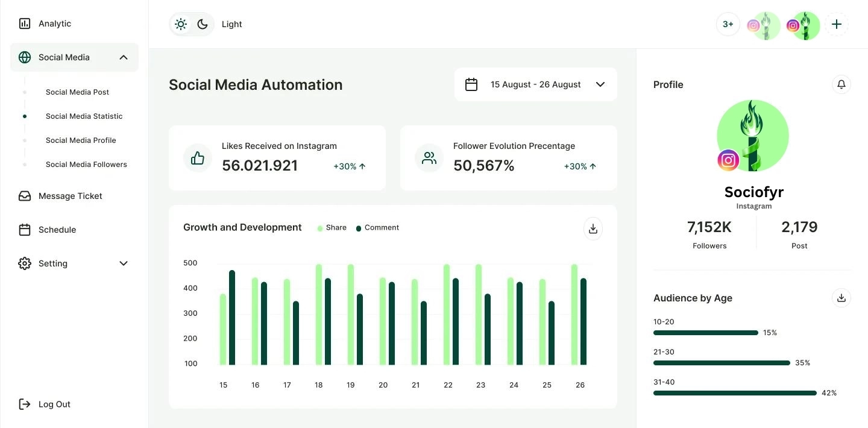Select the second Instagram account avatar in header
Image resolution: width=868 pixels, height=428 pixels.
tap(804, 25)
